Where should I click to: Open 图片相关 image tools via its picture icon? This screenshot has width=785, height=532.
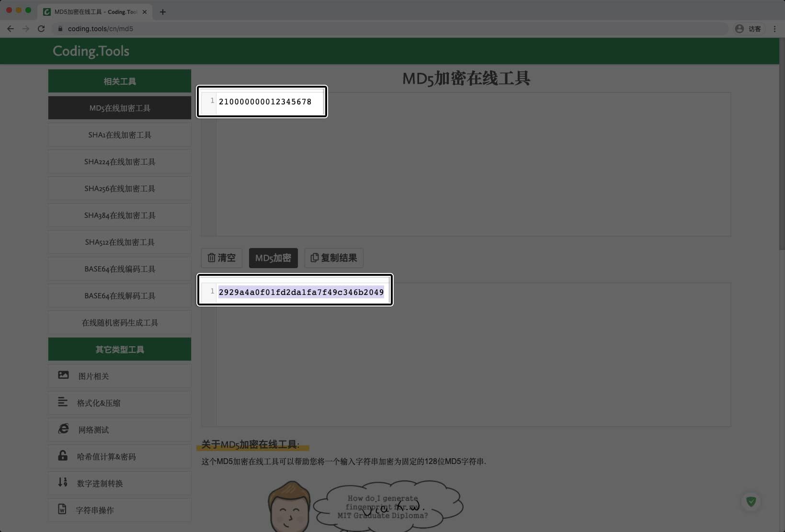point(63,375)
